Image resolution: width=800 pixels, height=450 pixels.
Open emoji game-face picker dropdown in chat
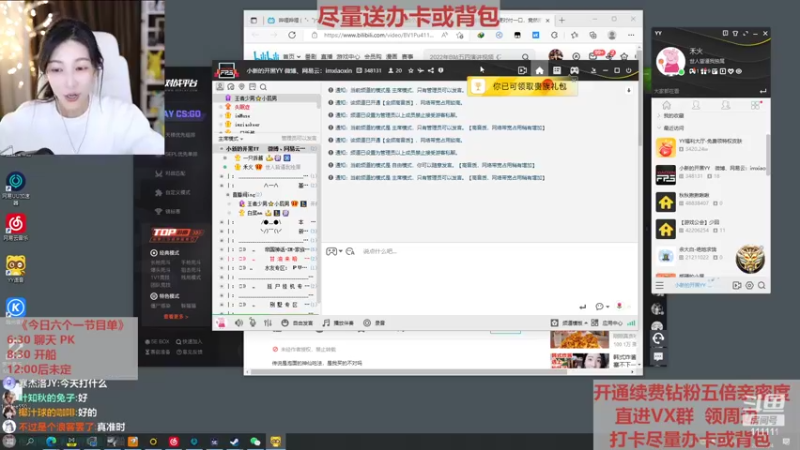coord(334,251)
